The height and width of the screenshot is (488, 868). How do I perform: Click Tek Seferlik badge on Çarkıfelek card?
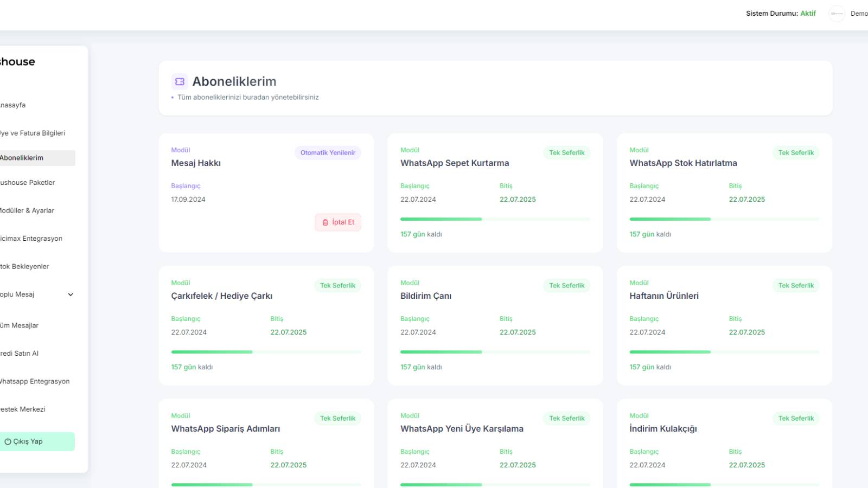click(337, 286)
